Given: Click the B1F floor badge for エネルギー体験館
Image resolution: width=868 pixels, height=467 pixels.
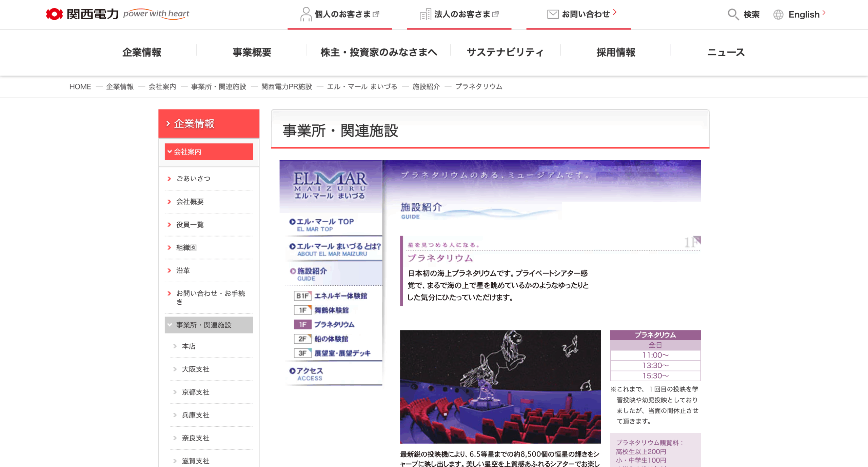Looking at the screenshot, I should [302, 296].
